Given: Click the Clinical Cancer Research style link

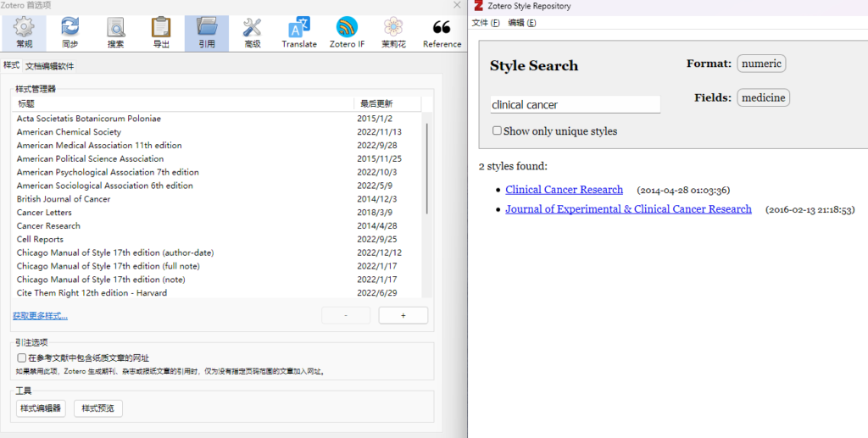Looking at the screenshot, I should click(x=564, y=190).
